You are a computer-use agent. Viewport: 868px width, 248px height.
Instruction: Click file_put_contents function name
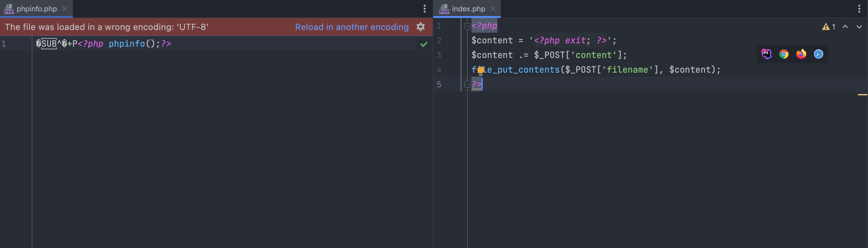[515, 70]
